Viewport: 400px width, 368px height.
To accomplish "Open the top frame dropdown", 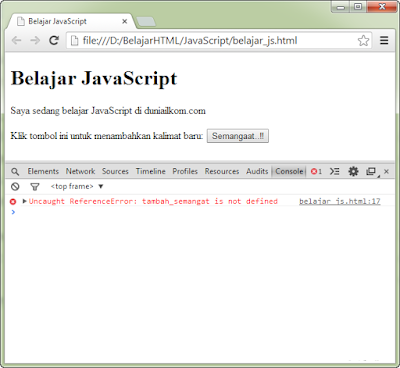I will (x=77, y=186).
